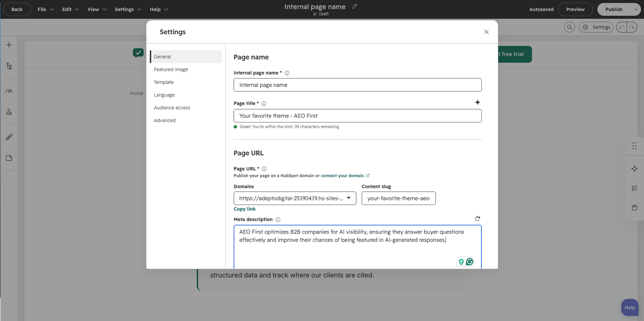Click the AI sparkle icon beside Page title

pyautogui.click(x=477, y=102)
